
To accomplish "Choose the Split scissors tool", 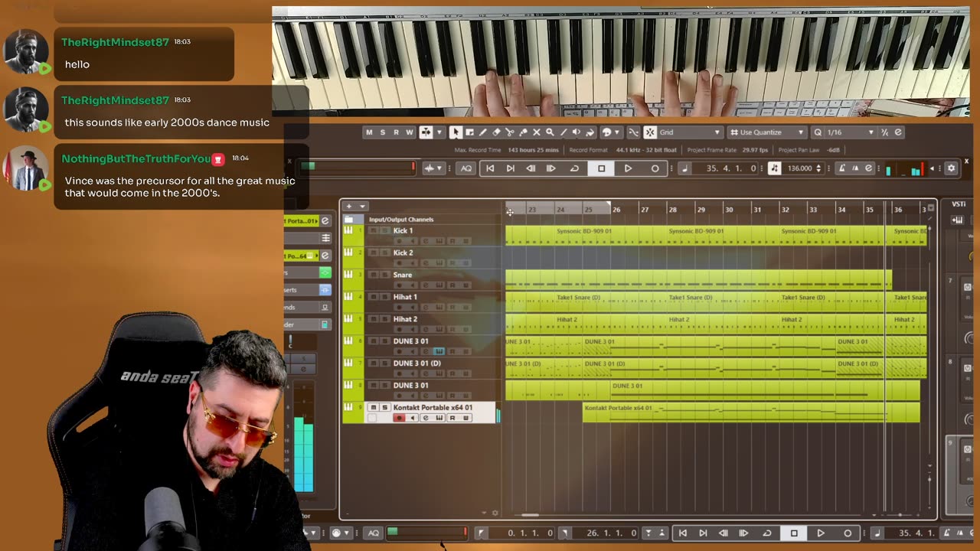I will point(510,132).
